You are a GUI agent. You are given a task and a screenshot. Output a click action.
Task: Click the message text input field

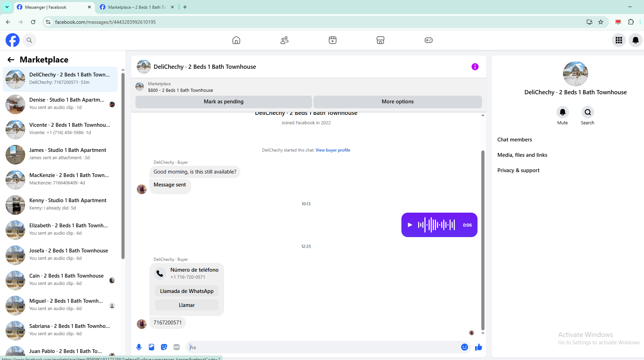click(323, 347)
